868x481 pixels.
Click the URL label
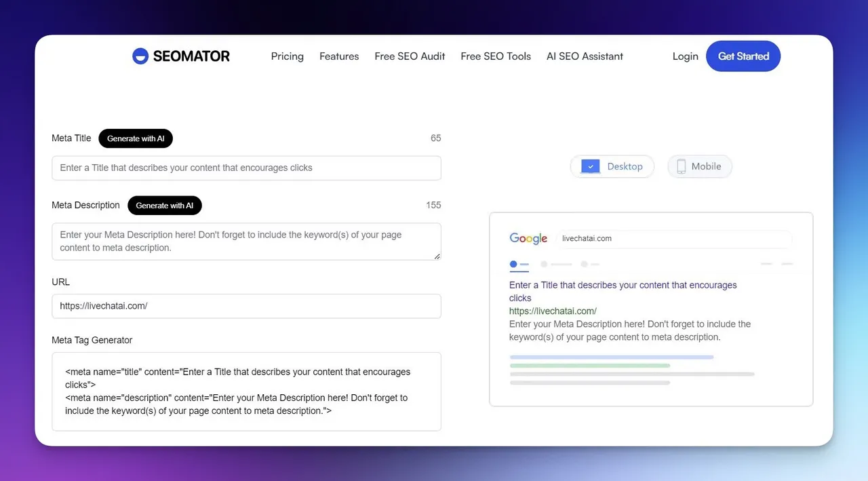(60, 282)
